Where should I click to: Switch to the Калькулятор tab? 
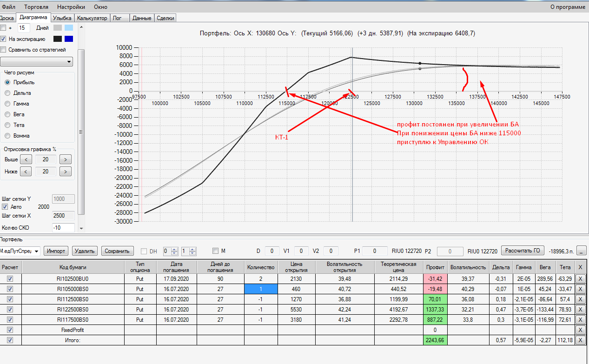pyautogui.click(x=93, y=18)
